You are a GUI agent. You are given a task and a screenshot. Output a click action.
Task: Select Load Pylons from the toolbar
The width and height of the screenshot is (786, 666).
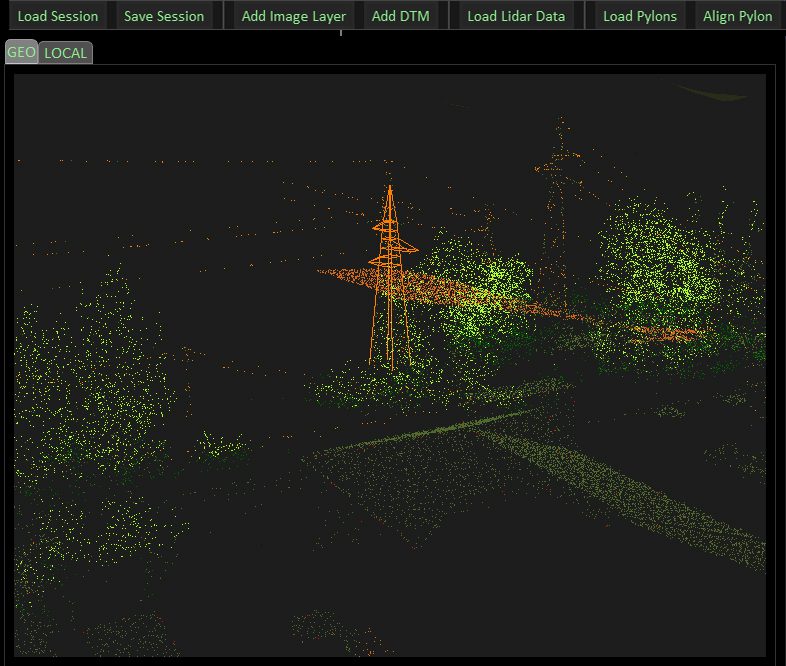pyautogui.click(x=639, y=16)
